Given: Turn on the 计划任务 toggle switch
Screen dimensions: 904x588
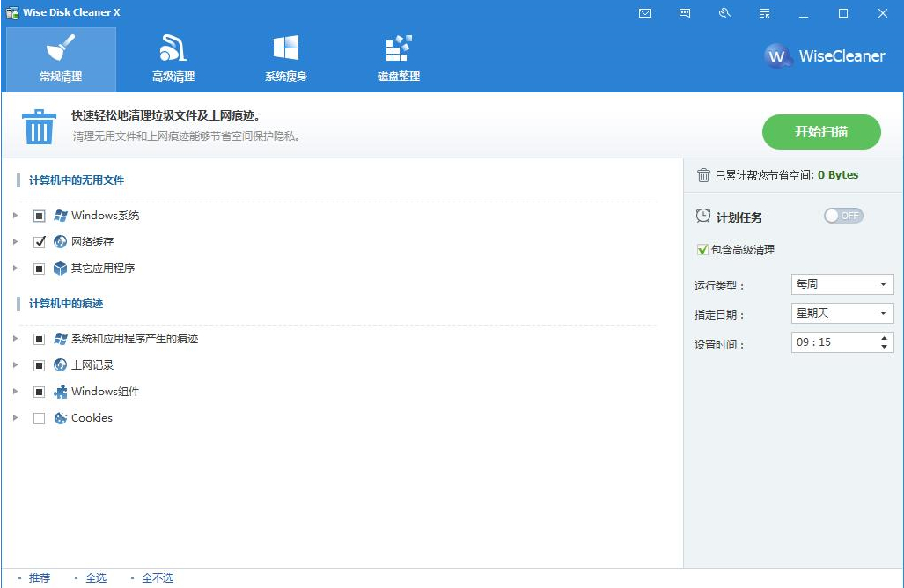Looking at the screenshot, I should click(842, 216).
